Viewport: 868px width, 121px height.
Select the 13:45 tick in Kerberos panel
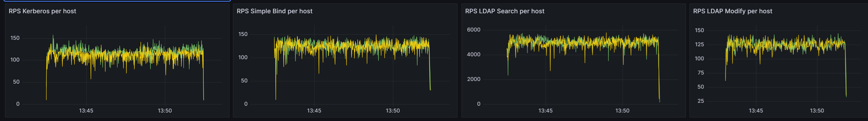pos(86,110)
